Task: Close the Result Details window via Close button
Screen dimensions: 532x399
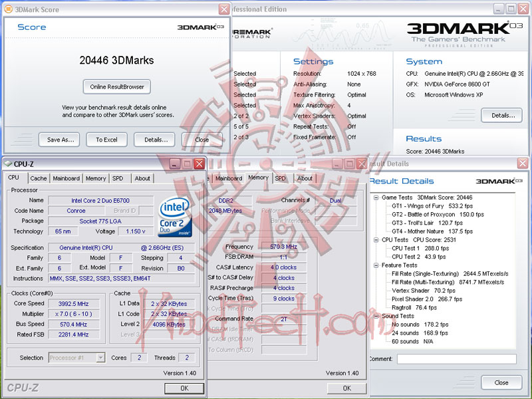Action: coord(501,383)
